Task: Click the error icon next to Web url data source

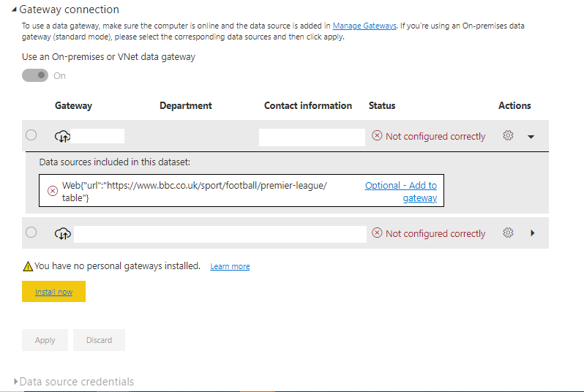Action: (x=53, y=191)
